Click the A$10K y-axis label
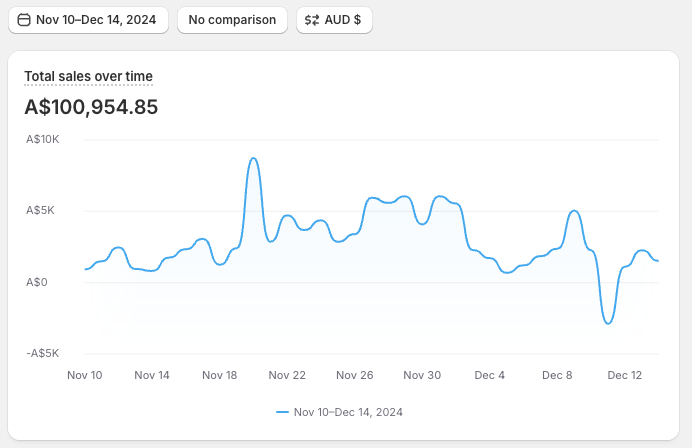Viewport: 692px width, 448px height. tap(43, 139)
